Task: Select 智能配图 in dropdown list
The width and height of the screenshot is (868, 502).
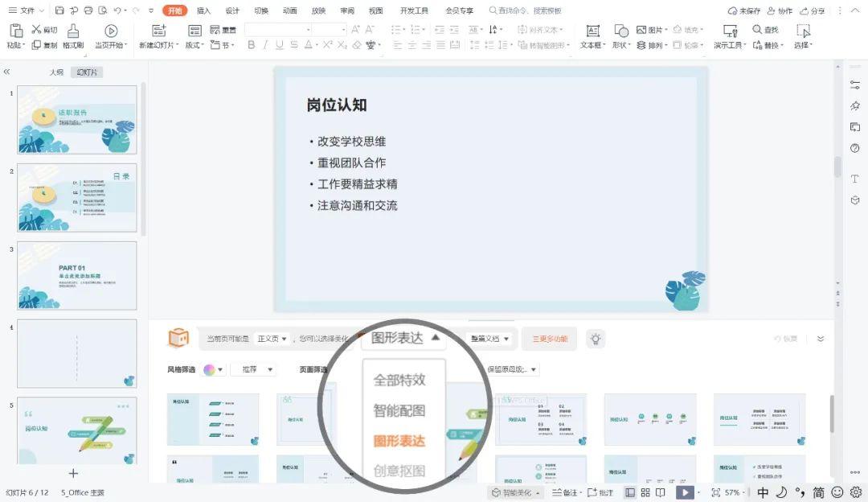Action: 399,410
